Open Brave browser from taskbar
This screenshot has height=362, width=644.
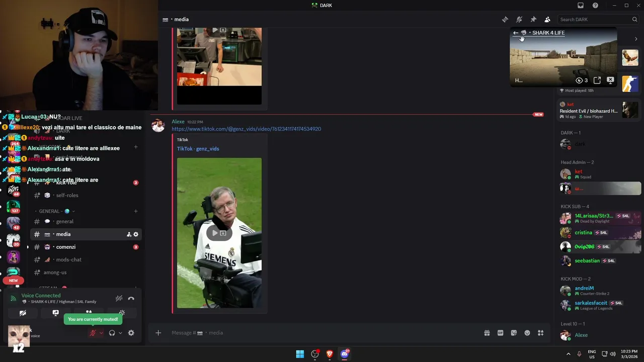tap(330, 354)
